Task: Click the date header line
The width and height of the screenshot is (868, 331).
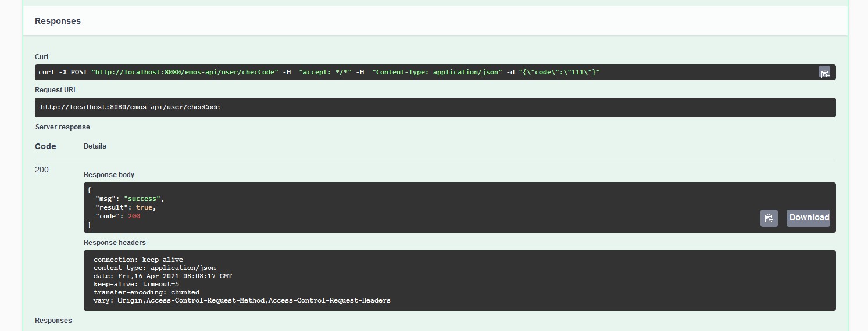Action: coord(162,276)
